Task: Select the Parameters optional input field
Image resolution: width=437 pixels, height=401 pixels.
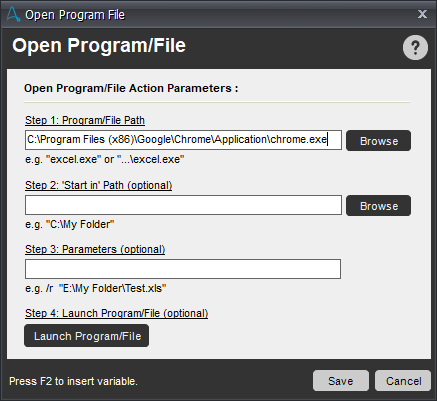Action: point(183,269)
